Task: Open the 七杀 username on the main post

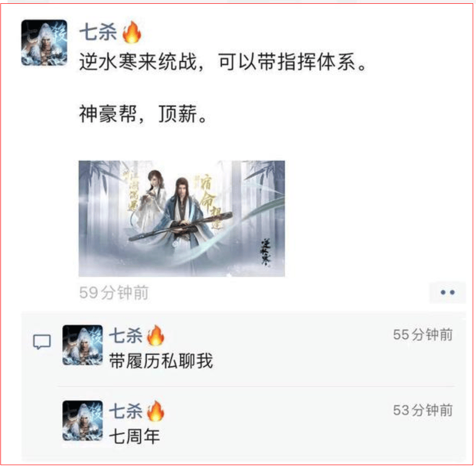Action: pyautogui.click(x=98, y=32)
